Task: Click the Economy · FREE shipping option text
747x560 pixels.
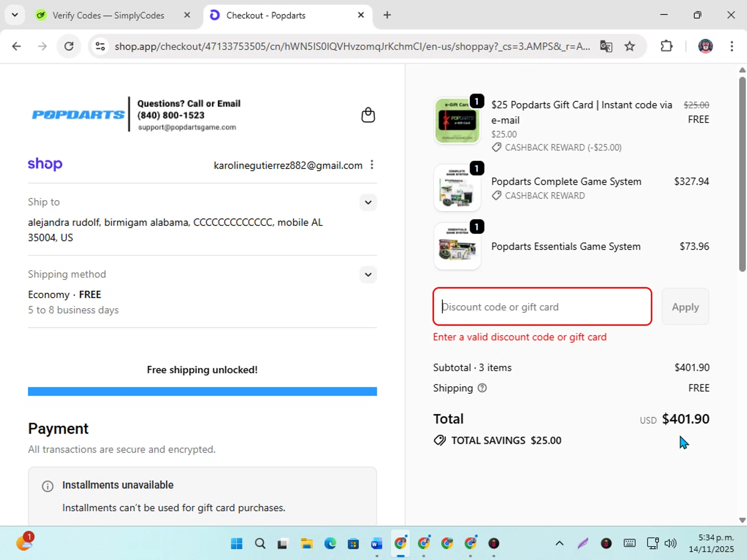Action: [64, 295]
